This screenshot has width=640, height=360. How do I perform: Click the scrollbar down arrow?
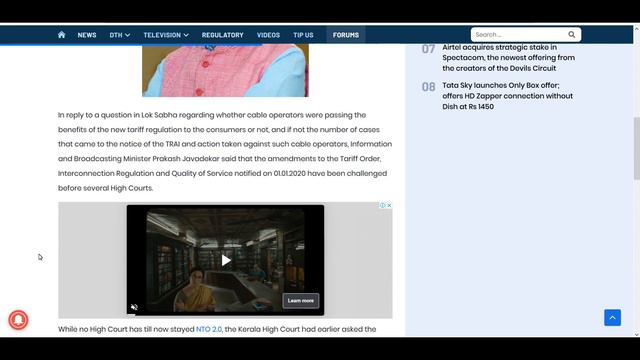click(x=636, y=334)
